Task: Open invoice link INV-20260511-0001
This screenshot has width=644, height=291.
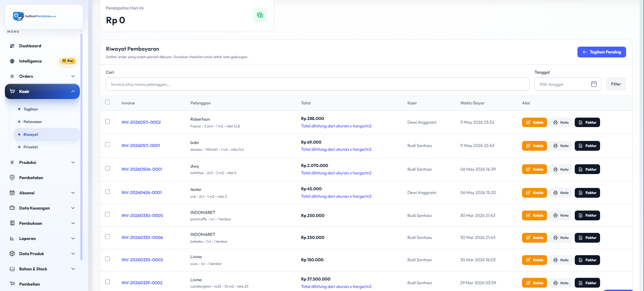Action: point(141,146)
